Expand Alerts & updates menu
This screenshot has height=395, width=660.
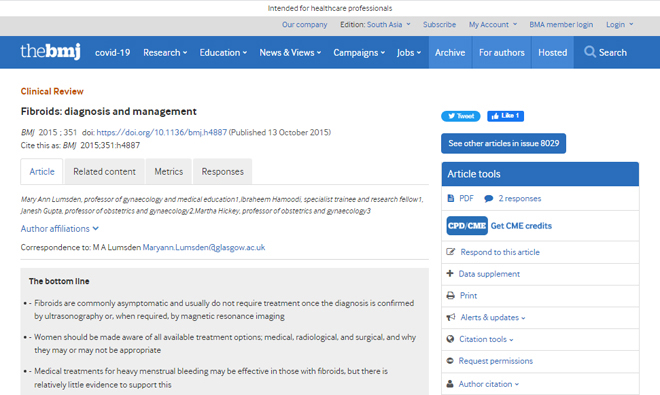pyautogui.click(x=493, y=318)
